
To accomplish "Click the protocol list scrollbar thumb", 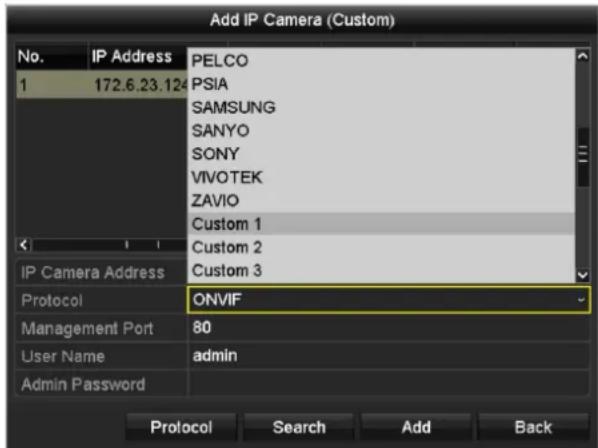I will pyautogui.click(x=583, y=157).
